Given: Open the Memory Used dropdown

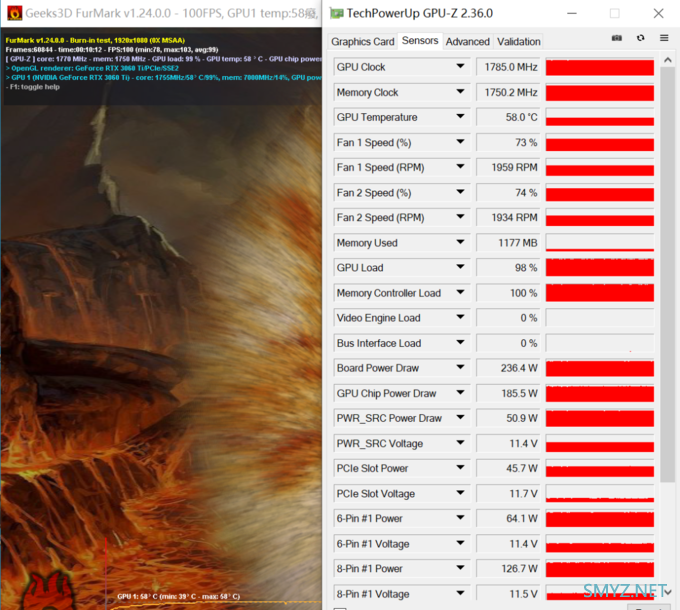Looking at the screenshot, I should point(460,242).
